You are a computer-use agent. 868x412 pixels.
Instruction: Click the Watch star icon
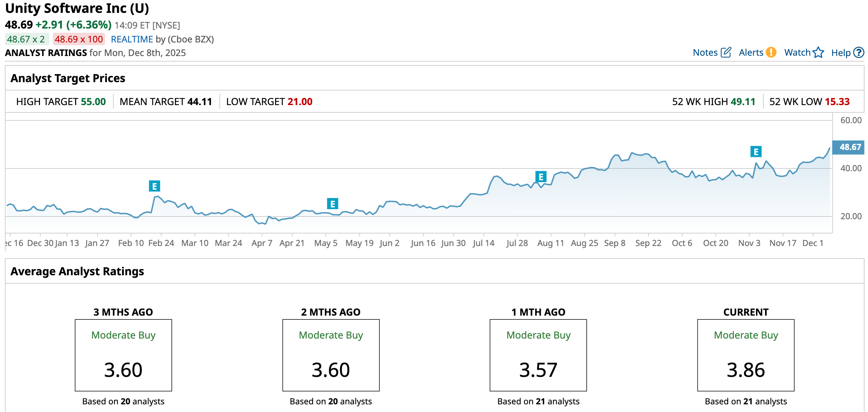818,53
